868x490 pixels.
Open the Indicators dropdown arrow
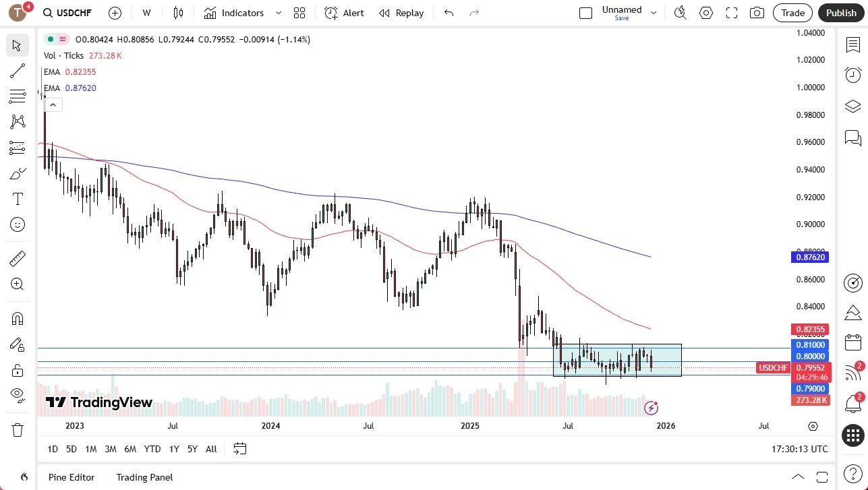tap(278, 13)
